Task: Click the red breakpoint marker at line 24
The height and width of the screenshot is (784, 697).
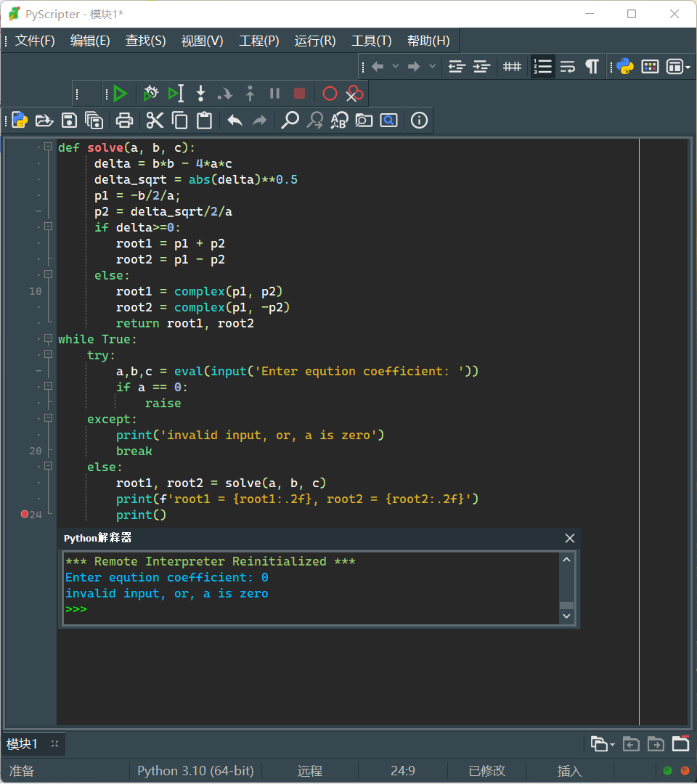Action: point(25,514)
